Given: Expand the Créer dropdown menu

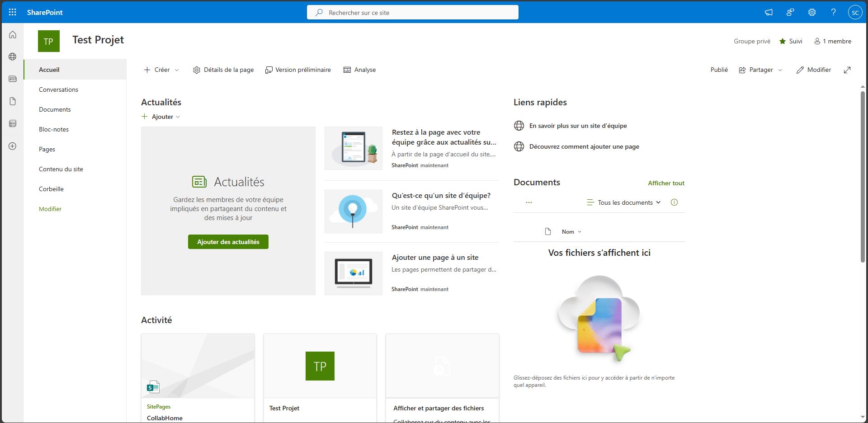Looking at the screenshot, I should pyautogui.click(x=161, y=70).
